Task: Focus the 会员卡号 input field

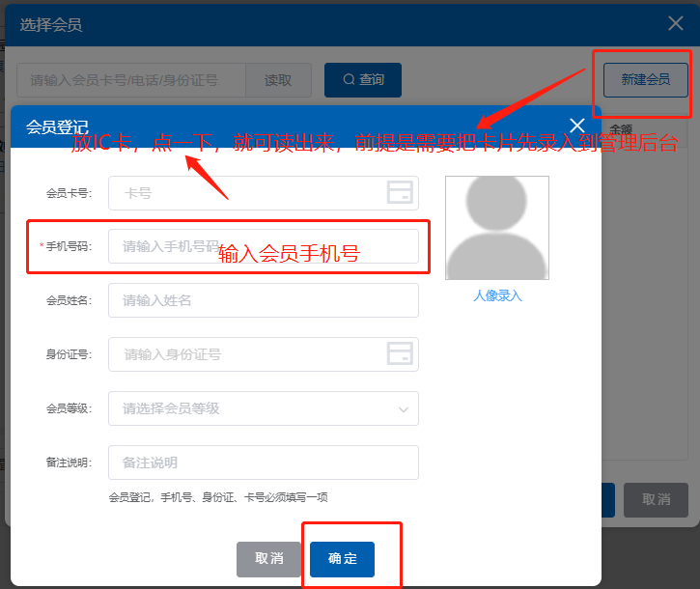Action: pyautogui.click(x=246, y=193)
